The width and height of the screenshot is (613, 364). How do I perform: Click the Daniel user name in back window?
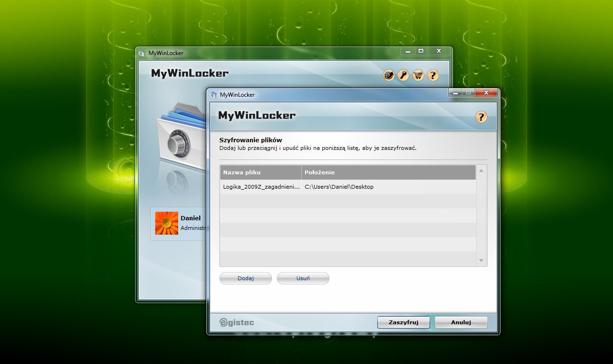coord(191,218)
